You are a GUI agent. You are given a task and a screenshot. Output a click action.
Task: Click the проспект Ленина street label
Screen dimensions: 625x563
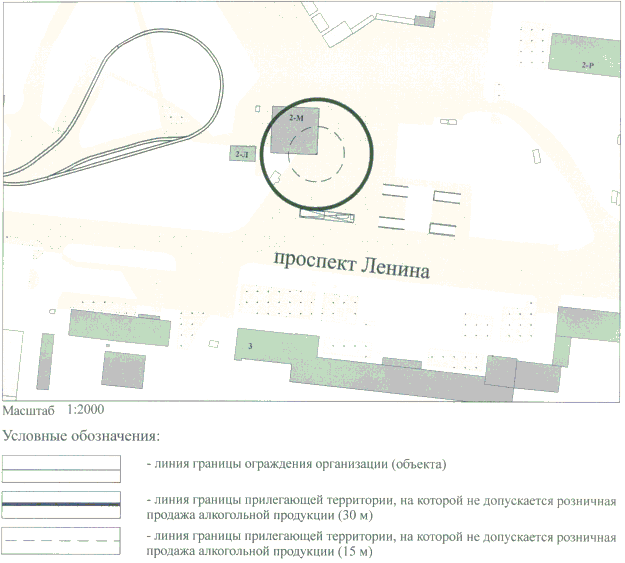click(350, 266)
